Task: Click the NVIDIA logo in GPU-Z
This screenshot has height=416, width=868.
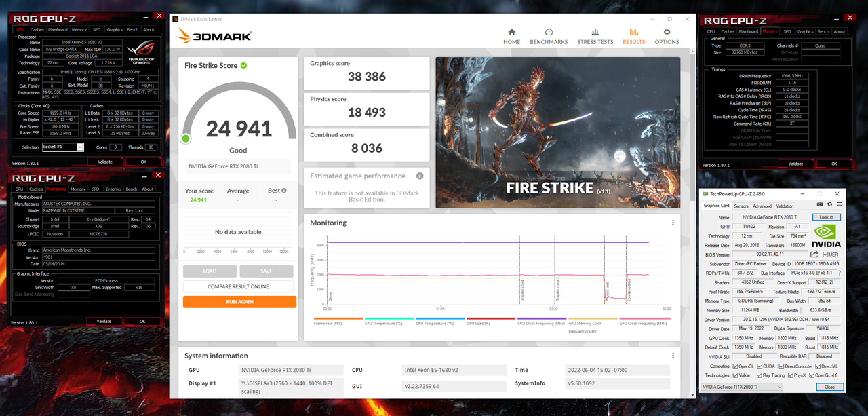Action: pyautogui.click(x=826, y=235)
